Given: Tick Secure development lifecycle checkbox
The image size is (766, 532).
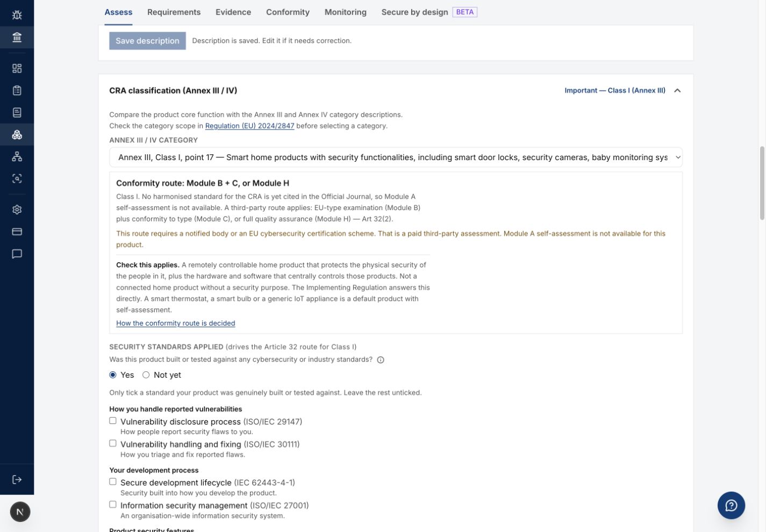Looking at the screenshot, I should [x=113, y=481].
